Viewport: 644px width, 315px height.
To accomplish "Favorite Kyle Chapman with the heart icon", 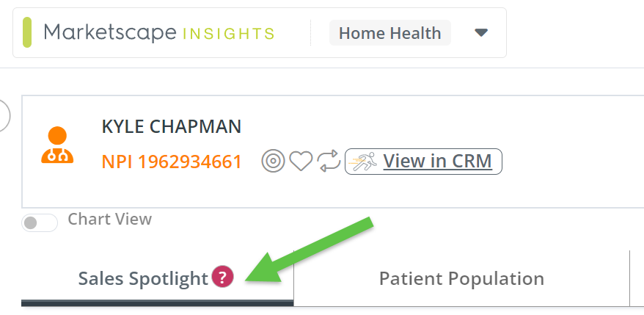I will 301,162.
